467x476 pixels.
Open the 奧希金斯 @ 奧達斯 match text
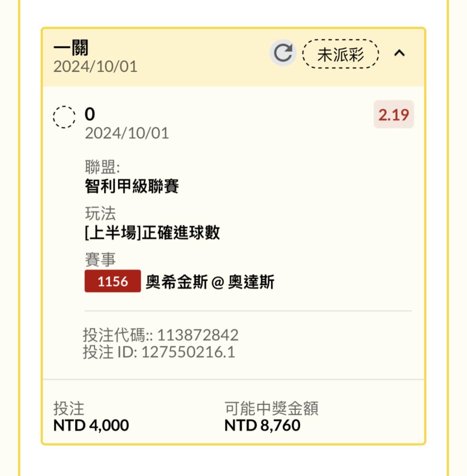pos(210,282)
